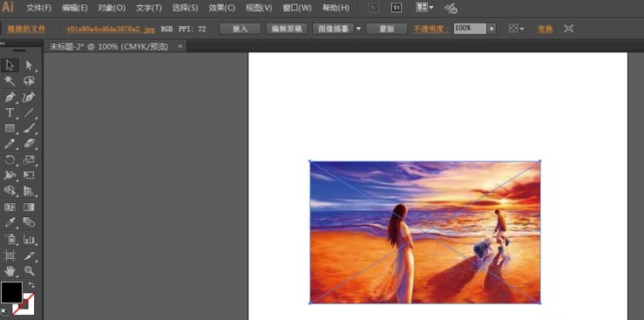The image size is (644, 320).
Task: Click the 嵌入 embed button
Action: tap(241, 29)
